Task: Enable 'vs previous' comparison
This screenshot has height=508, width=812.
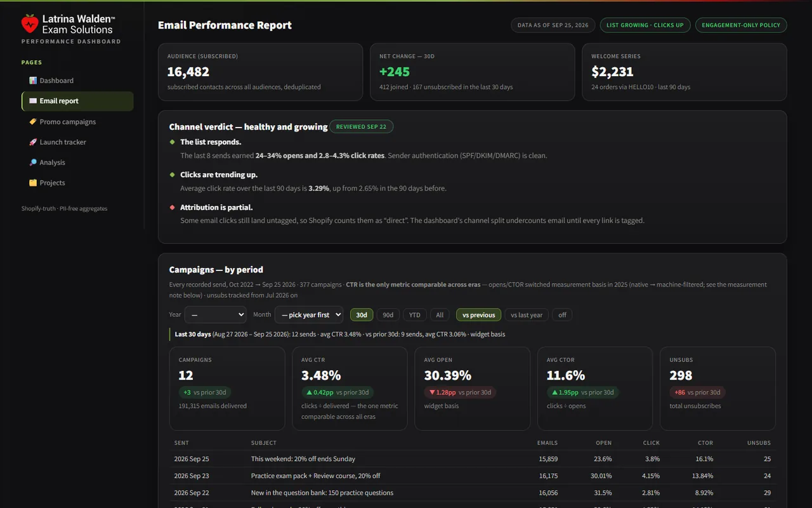Action: coord(479,315)
